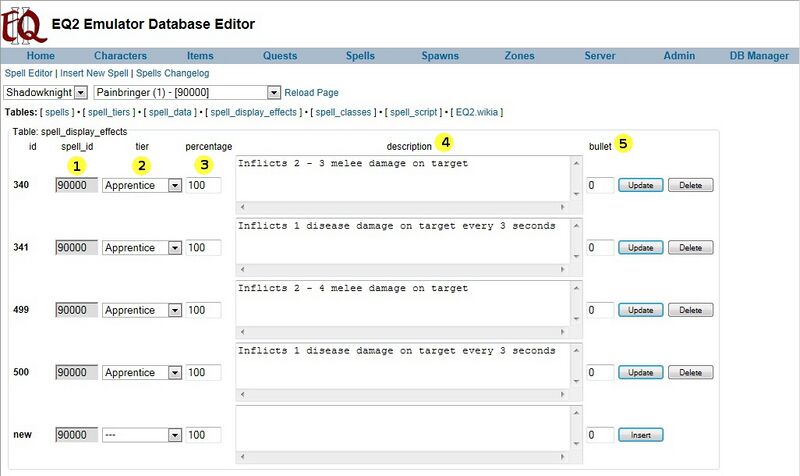
Task: Open the Shadowknight class dropdown
Action: point(47,92)
